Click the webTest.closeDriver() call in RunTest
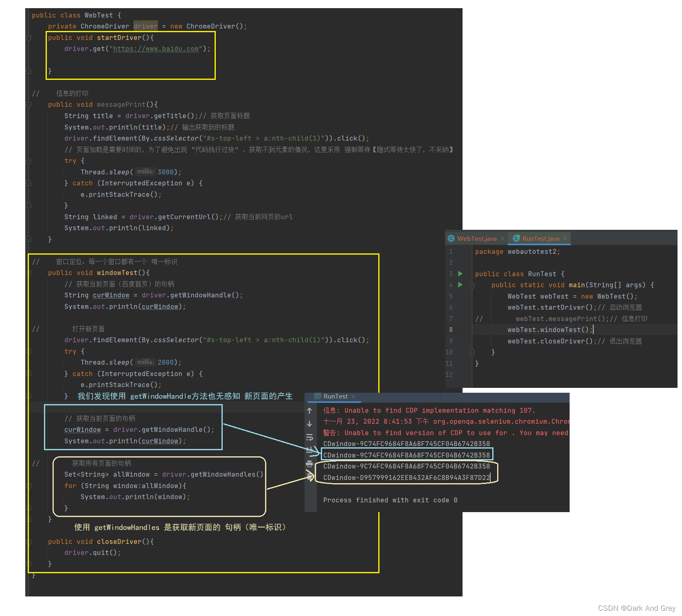 [x=552, y=341]
